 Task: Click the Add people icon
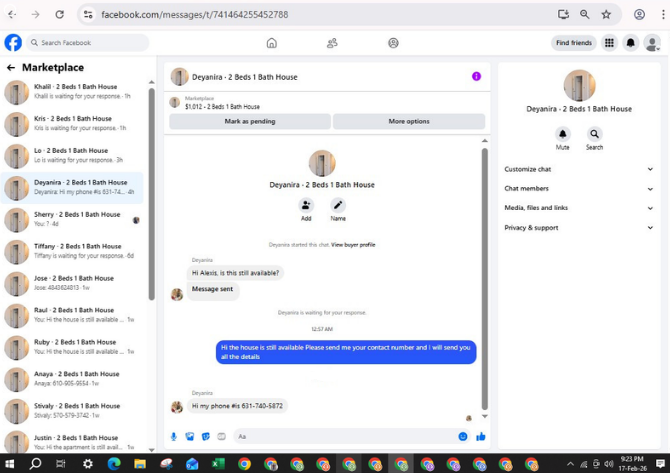pyautogui.click(x=306, y=206)
